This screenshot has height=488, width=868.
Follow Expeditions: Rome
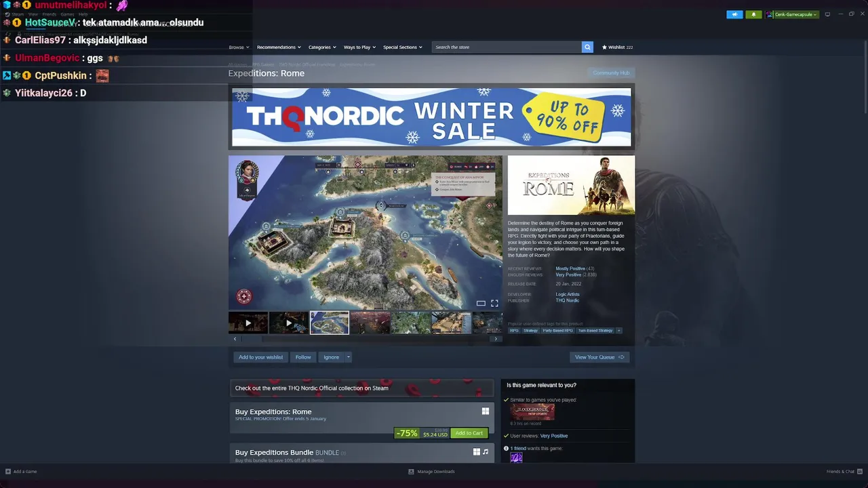point(303,357)
